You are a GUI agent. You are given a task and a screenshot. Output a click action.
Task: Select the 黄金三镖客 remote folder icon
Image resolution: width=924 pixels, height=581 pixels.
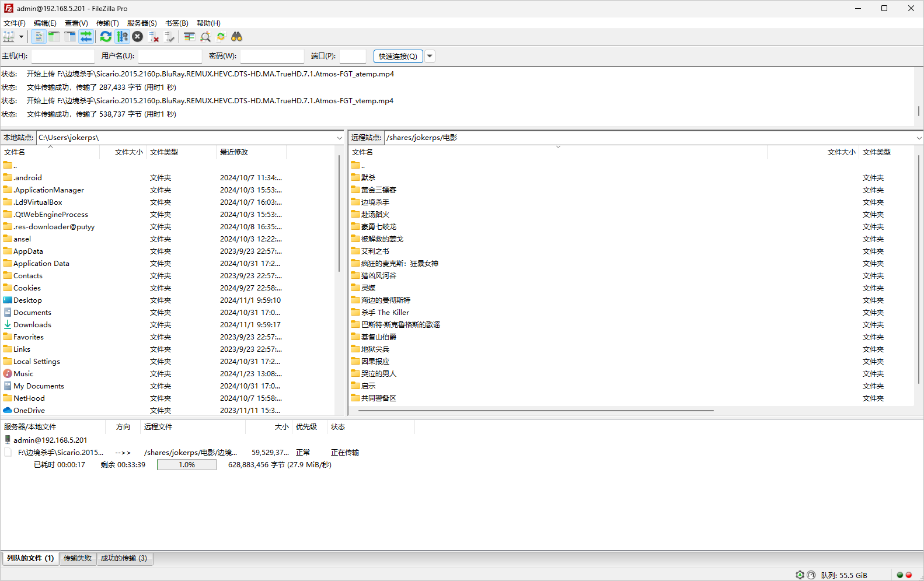coord(355,190)
